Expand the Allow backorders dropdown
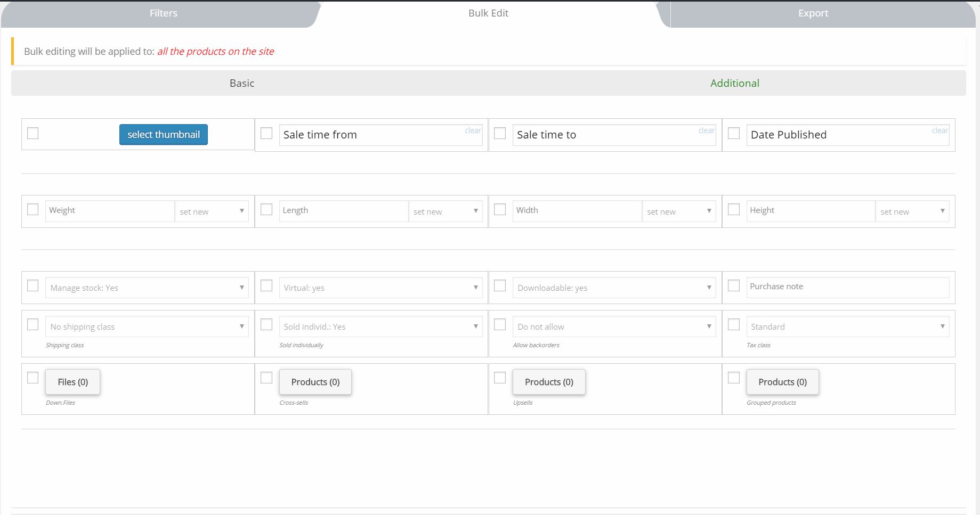 [614, 326]
